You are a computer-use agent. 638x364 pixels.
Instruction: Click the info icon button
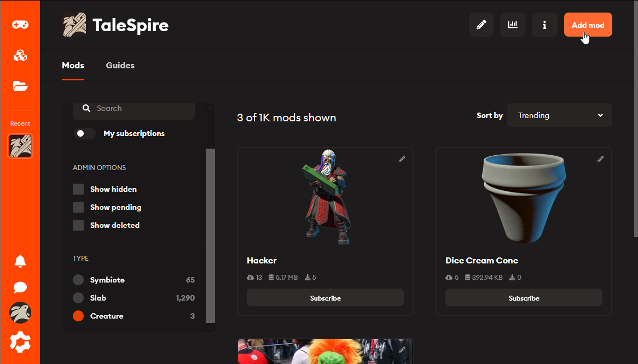point(544,25)
